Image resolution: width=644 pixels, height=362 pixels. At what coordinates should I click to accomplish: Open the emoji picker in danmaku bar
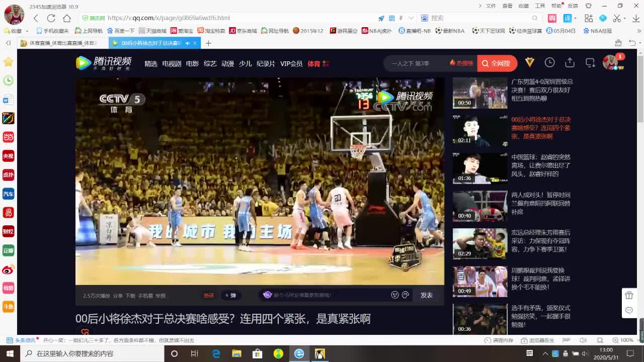395,295
